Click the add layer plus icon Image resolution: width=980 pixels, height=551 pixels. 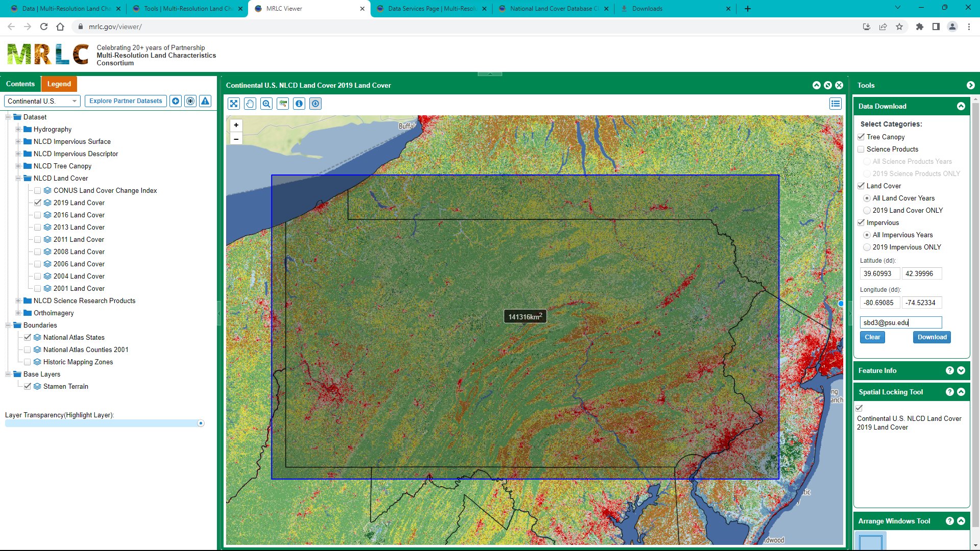[x=176, y=101]
